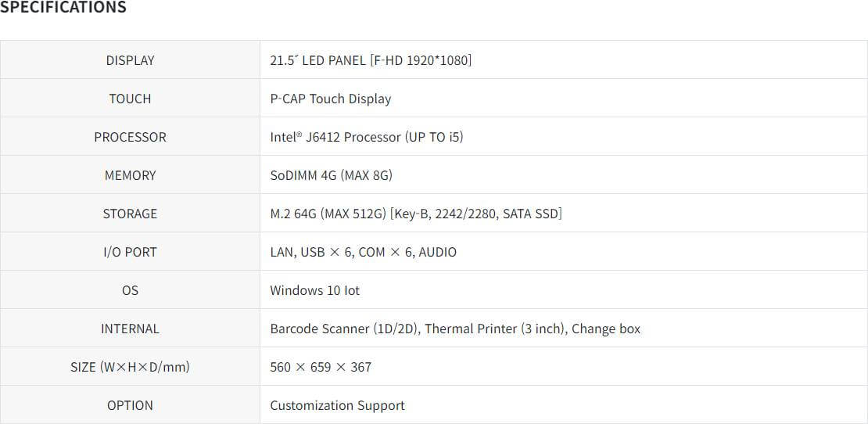The image size is (868, 424).
Task: Click the SPECIFICATIONS heading
Action: click(x=63, y=7)
